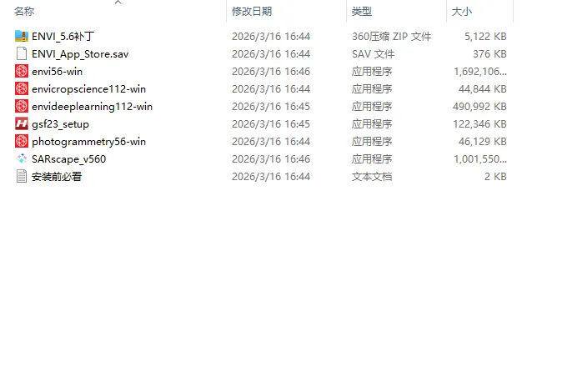Viewport: 572px width, 392px height.
Task: Click the sort direction arrow above 名称
Action: pyautogui.click(x=118, y=3)
